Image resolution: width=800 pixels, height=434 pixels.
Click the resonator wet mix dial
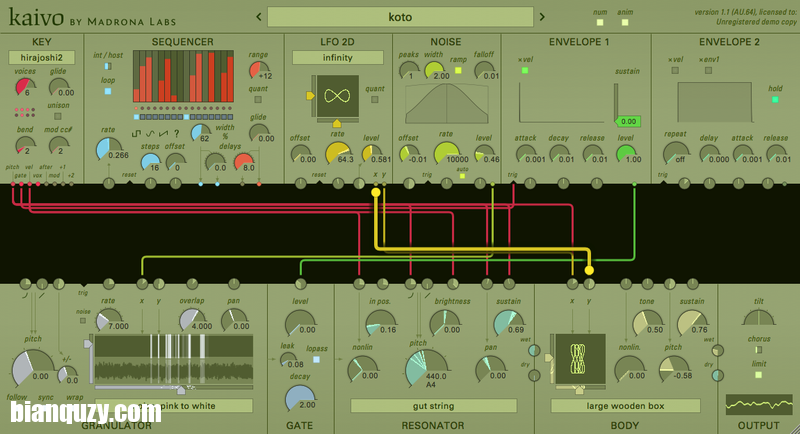(534, 350)
